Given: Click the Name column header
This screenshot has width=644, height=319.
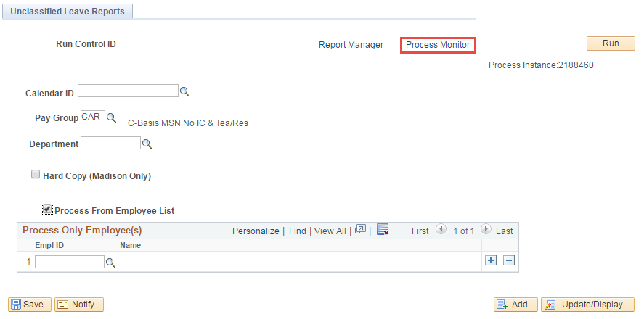Looking at the screenshot, I should (x=130, y=245).
